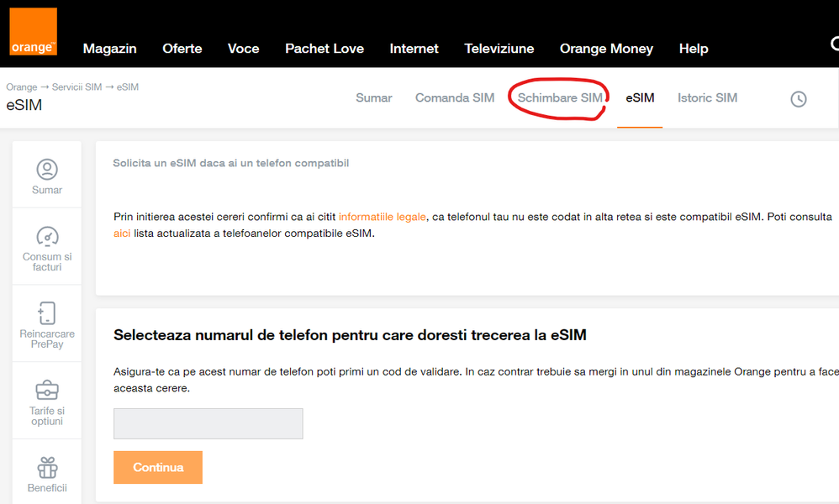Select the Sumar tab in SIM navigation

[373, 98]
